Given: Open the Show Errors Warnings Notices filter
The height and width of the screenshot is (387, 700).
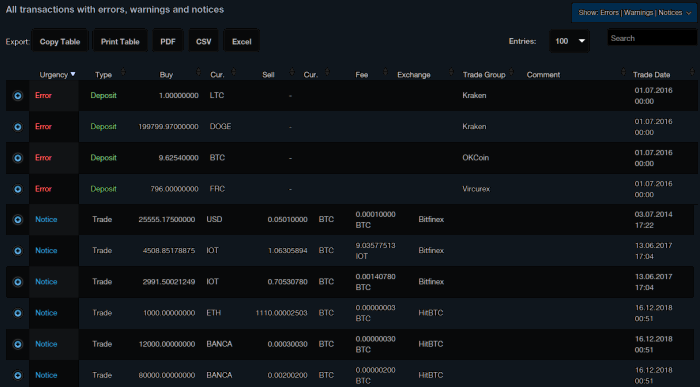Looking at the screenshot, I should (x=634, y=12).
